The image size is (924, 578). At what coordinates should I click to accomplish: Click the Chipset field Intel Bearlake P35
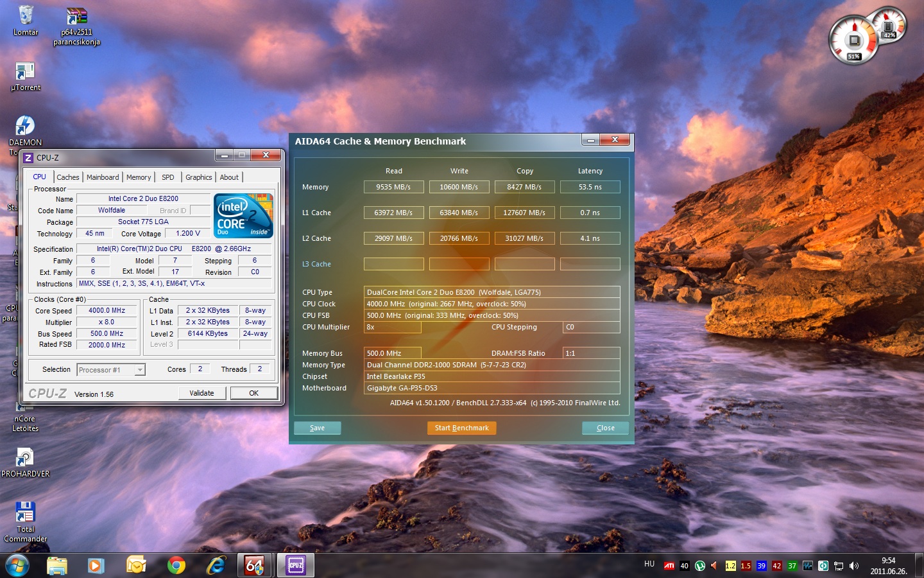coord(492,376)
